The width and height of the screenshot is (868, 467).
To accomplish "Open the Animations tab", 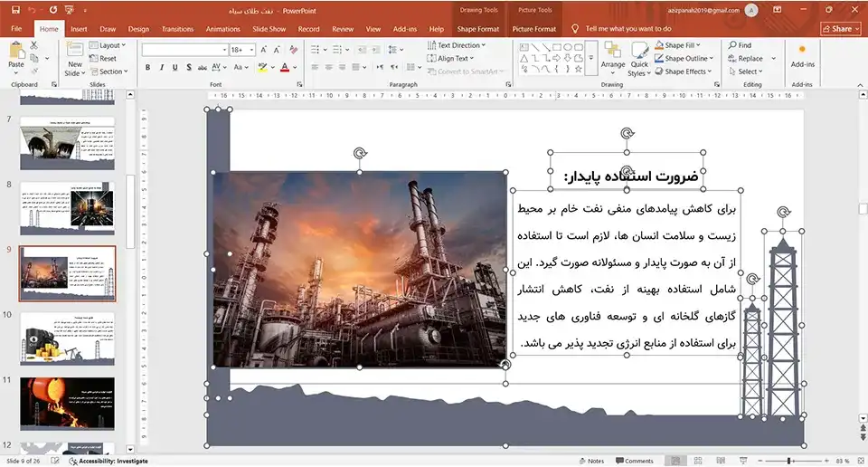I will (x=222, y=29).
